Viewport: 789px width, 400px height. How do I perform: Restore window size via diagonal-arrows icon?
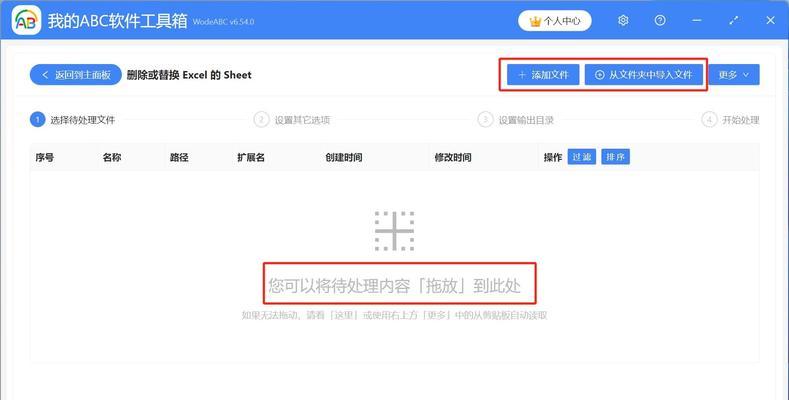pyautogui.click(x=734, y=20)
